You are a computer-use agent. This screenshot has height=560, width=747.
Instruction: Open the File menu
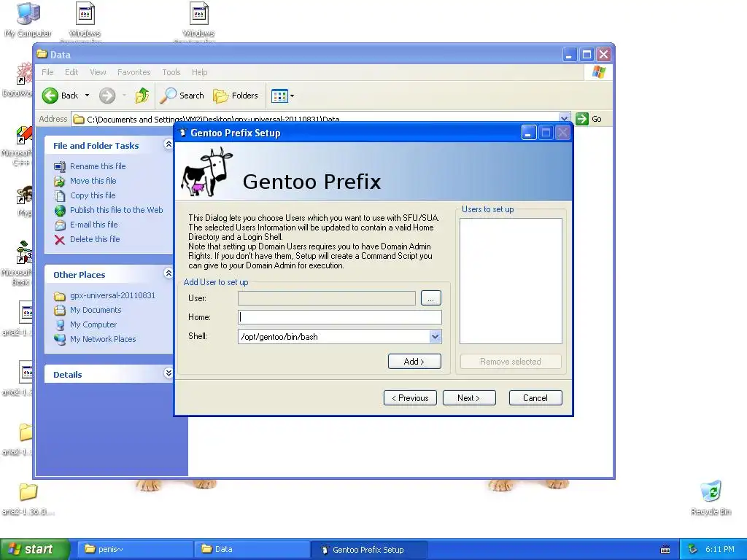click(47, 72)
